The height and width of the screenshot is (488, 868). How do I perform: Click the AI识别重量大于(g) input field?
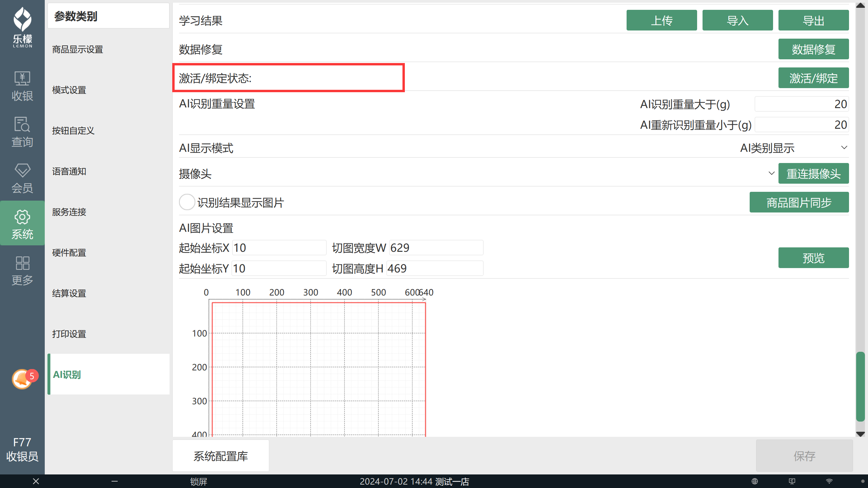click(802, 104)
